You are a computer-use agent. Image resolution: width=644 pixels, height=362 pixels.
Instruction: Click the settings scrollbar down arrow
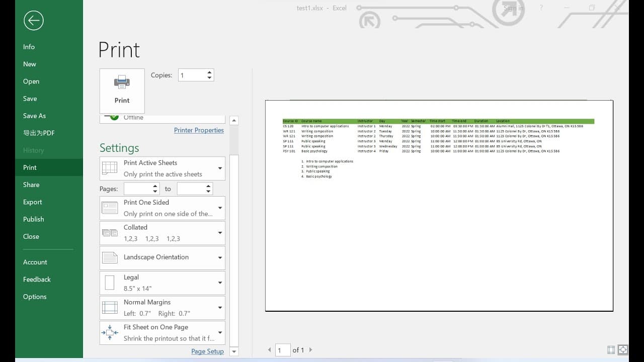pyautogui.click(x=234, y=351)
